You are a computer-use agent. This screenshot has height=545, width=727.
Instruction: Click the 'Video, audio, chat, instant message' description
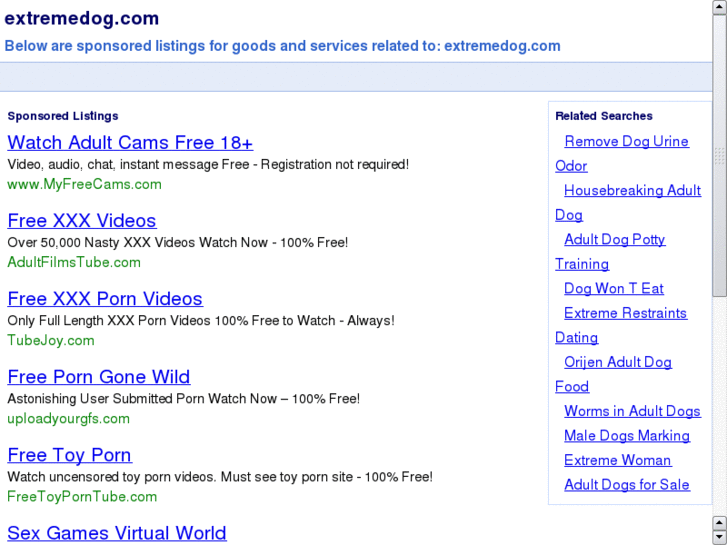pyautogui.click(x=208, y=165)
